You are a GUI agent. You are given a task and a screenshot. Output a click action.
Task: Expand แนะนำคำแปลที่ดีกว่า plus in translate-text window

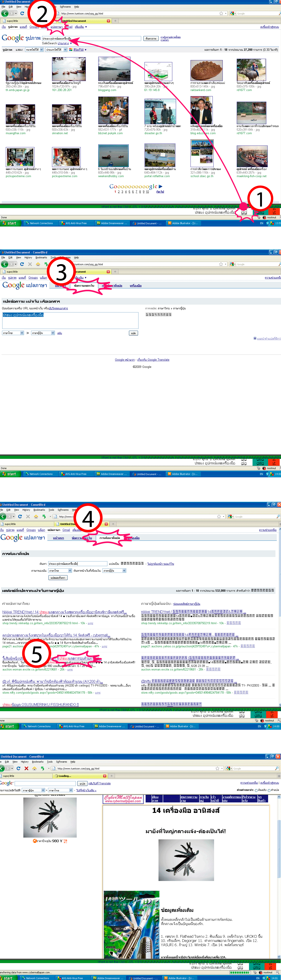pos(255,339)
